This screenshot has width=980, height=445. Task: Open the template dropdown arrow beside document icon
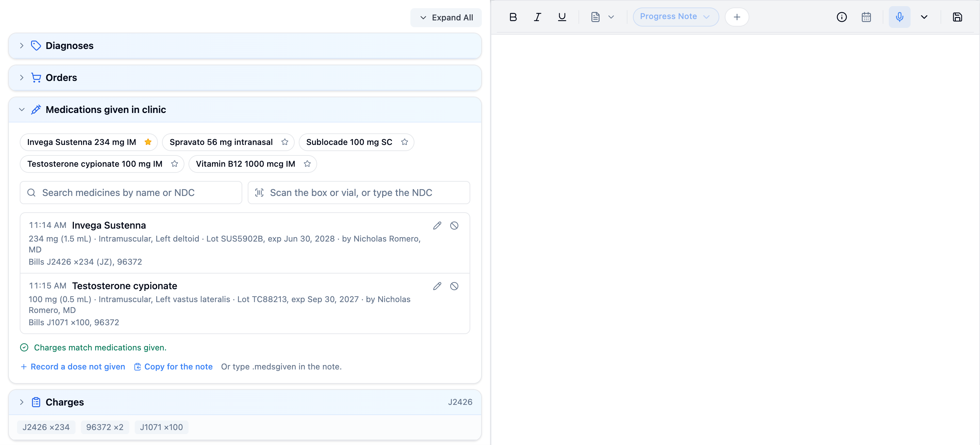tap(611, 17)
